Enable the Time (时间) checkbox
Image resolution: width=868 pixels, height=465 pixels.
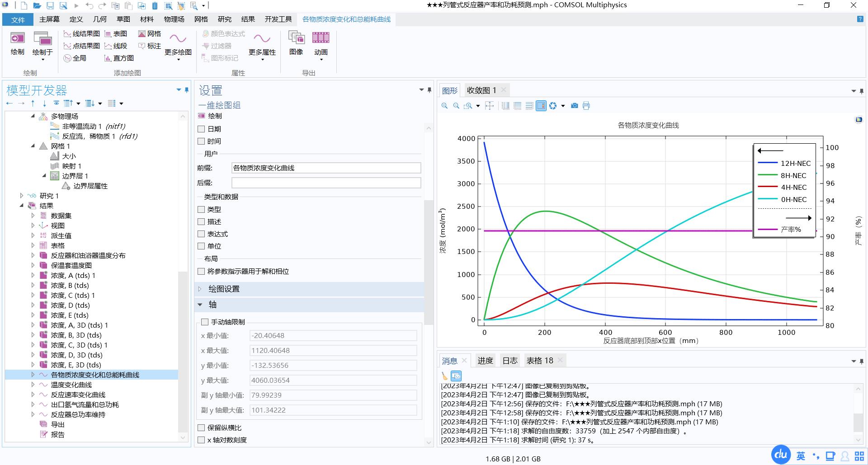202,141
